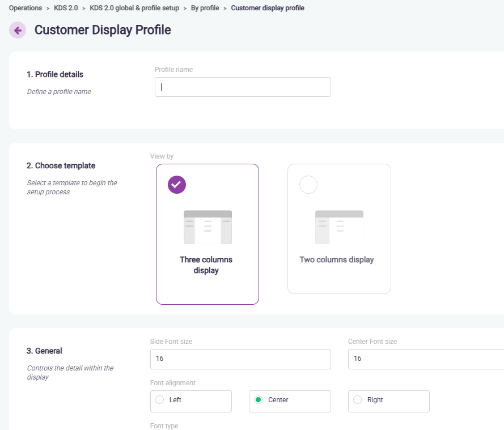This screenshot has width=504, height=430.
Task: Focus the Profile name text field
Action: tap(243, 87)
